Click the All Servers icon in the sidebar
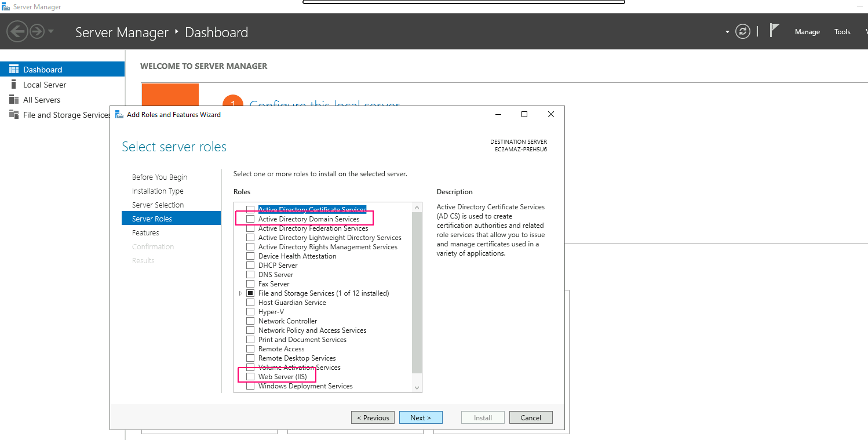The image size is (868, 440). pos(14,99)
